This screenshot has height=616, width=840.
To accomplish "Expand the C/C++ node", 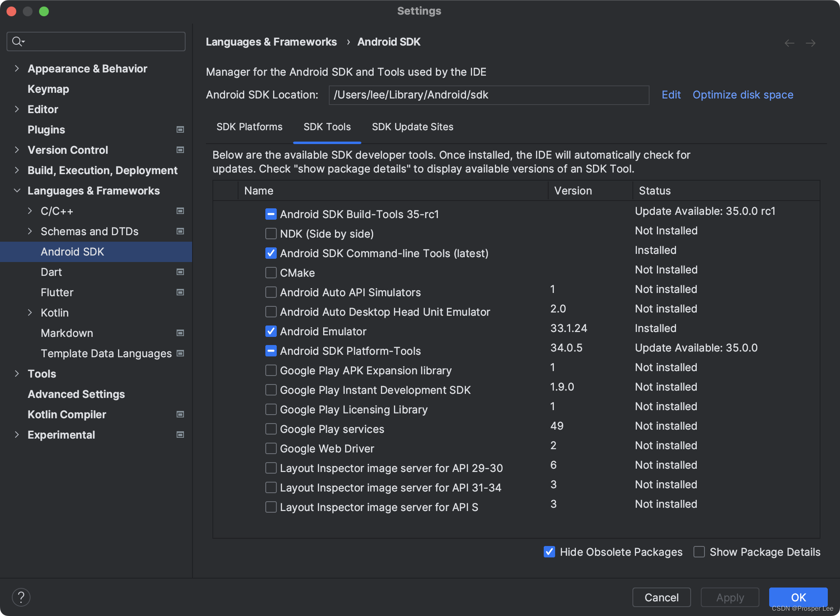I will [x=30, y=211].
